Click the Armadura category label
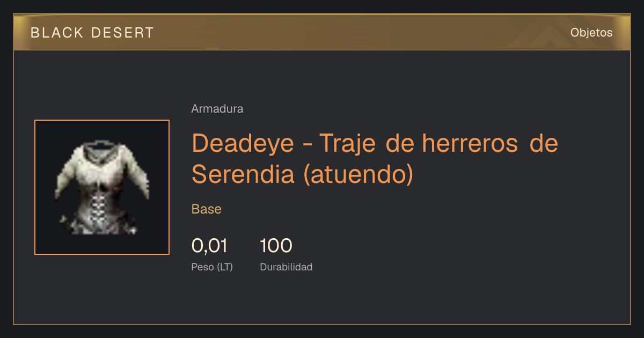The width and height of the screenshot is (644, 338). tap(217, 109)
